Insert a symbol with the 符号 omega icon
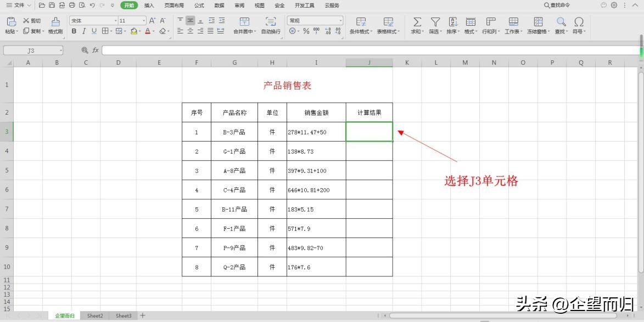 579,22
